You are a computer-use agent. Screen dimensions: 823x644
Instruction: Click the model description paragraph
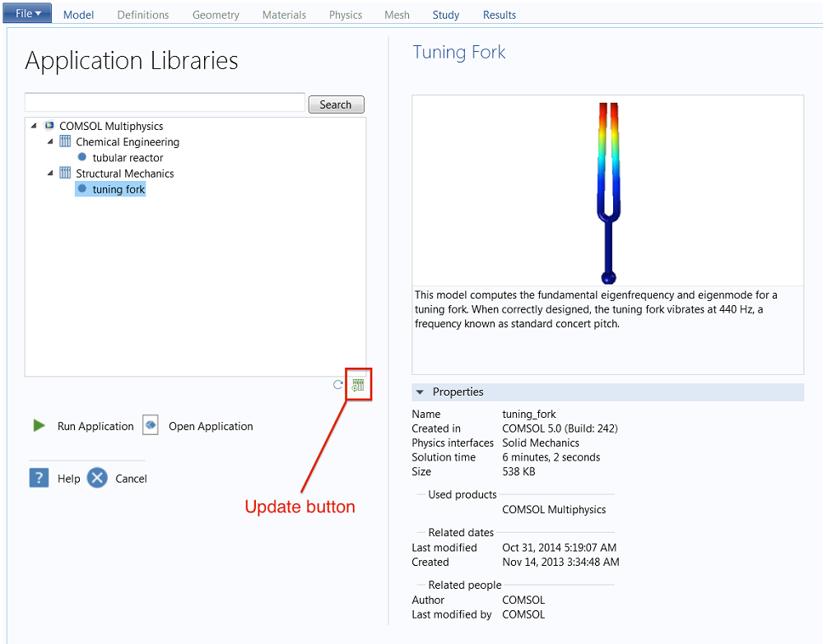(x=596, y=309)
